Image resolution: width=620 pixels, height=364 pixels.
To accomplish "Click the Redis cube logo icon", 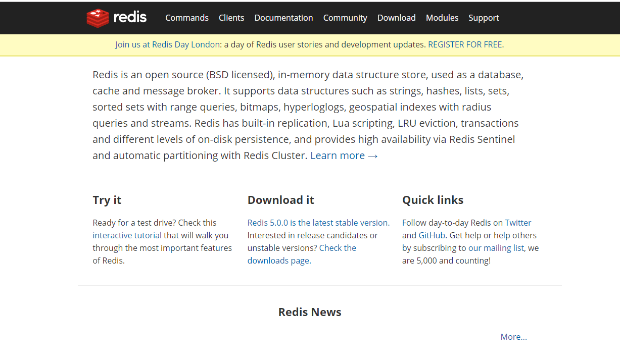I will [x=98, y=18].
